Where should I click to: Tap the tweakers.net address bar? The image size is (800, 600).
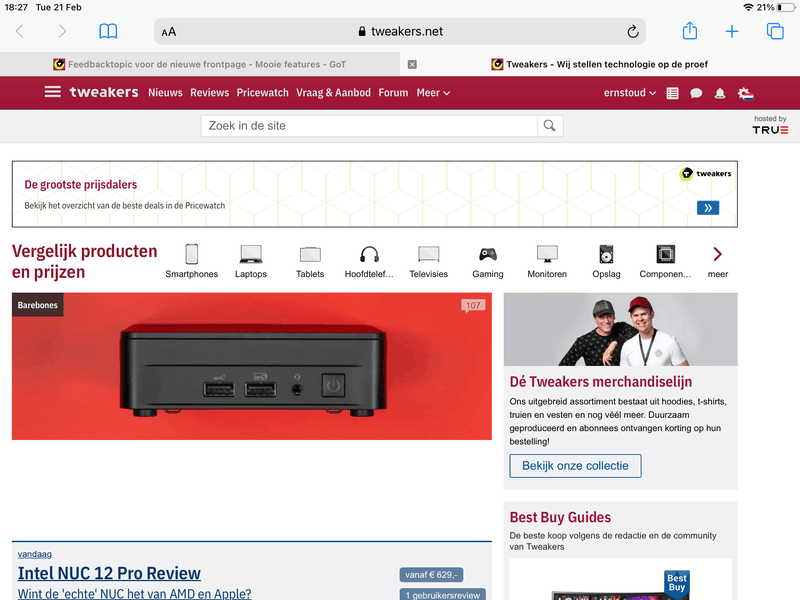[400, 32]
